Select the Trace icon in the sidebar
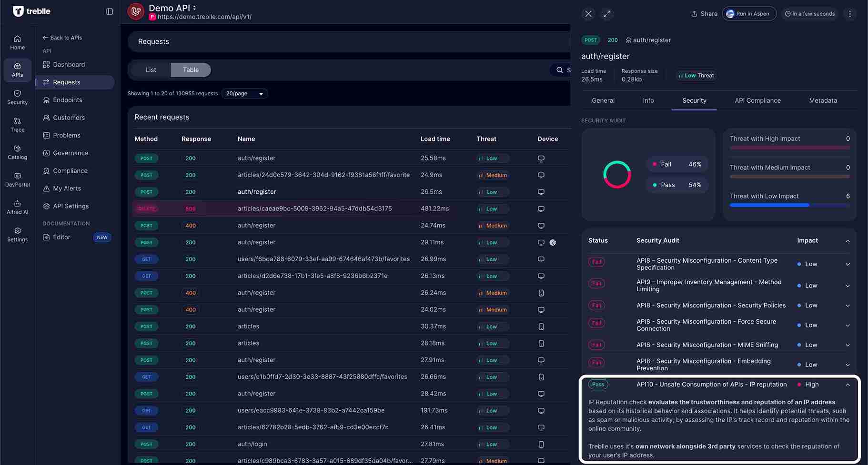 (x=17, y=124)
